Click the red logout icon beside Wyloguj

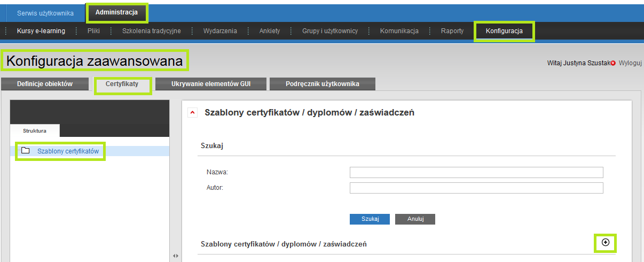[x=613, y=63]
